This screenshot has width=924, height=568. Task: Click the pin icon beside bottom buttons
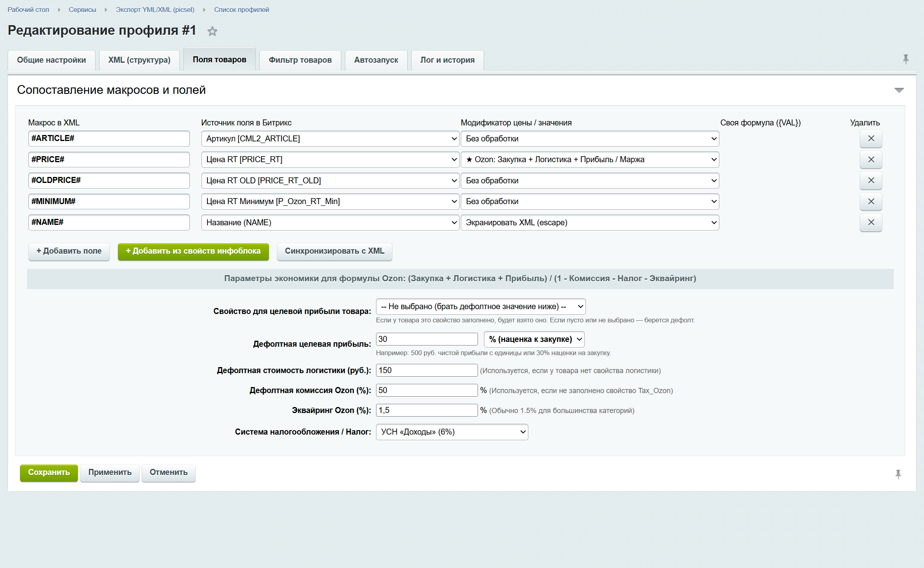898,474
